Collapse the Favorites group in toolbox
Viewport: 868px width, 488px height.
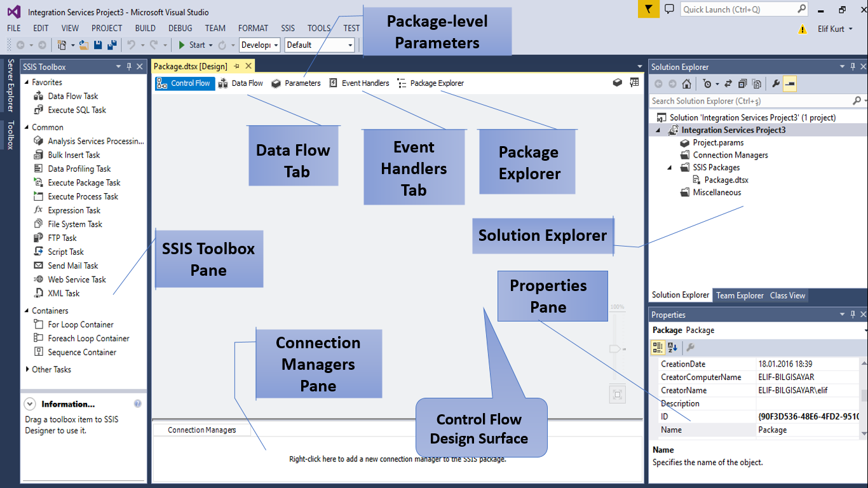[27, 82]
